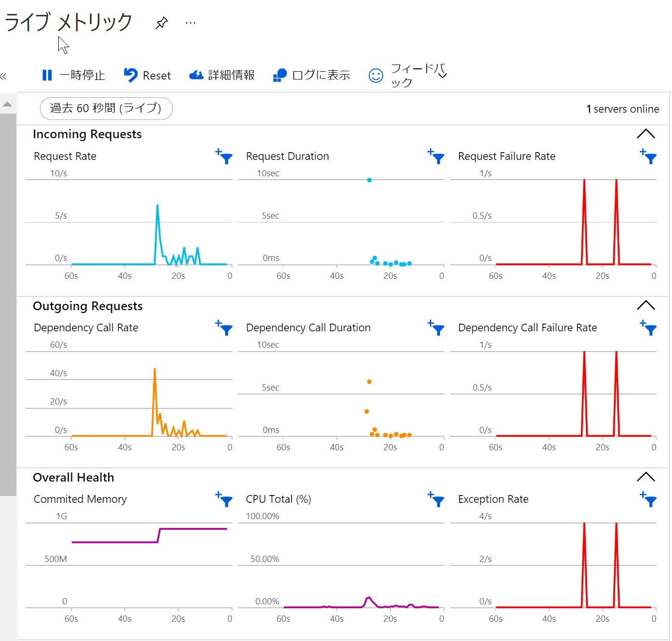Open the ellipsis overflow menu
672x641 pixels.
191,22
